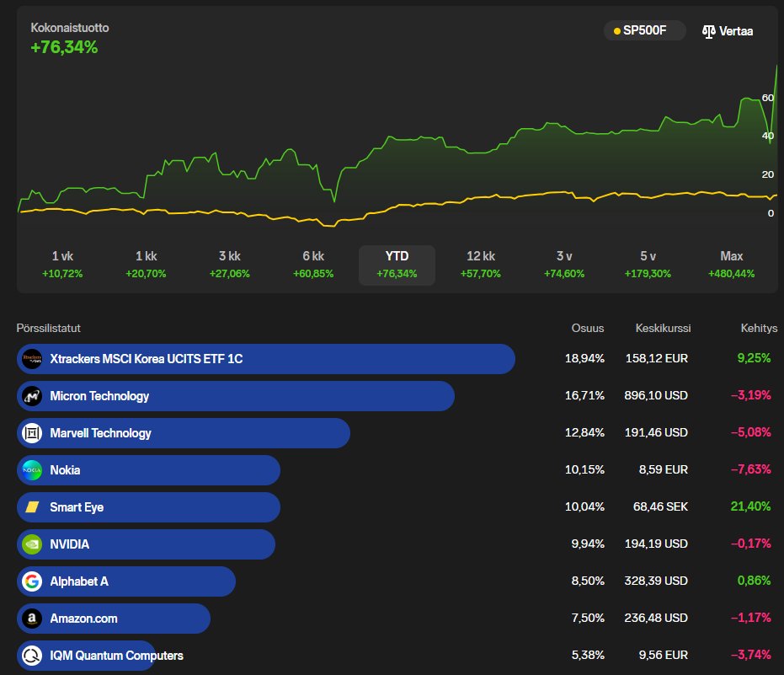
Task: Click the Amazon.com logo icon
Action: (32, 618)
